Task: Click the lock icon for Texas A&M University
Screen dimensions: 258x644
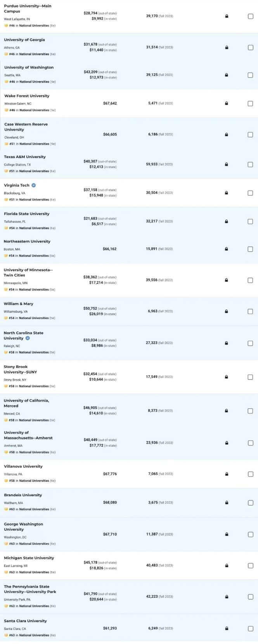Action: (227, 164)
